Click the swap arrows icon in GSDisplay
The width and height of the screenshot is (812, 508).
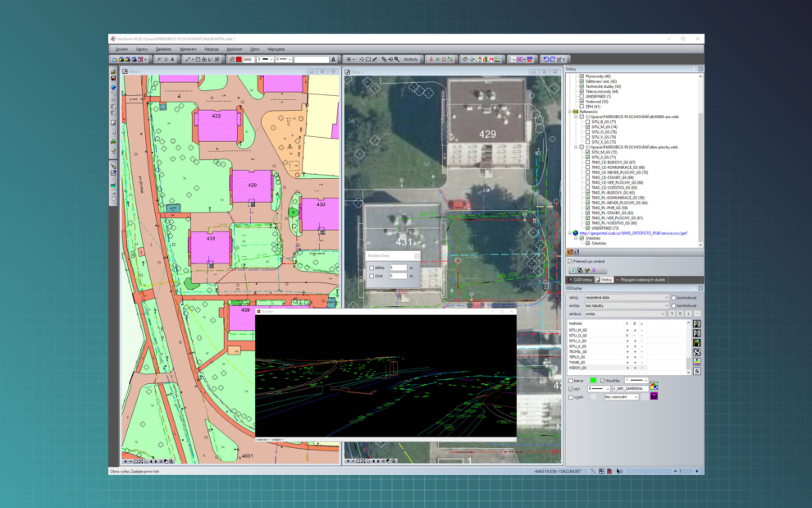[697, 352]
